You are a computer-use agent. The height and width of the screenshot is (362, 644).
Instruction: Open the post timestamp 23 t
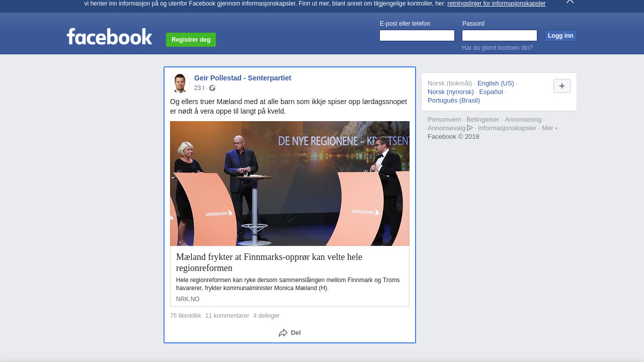point(199,88)
